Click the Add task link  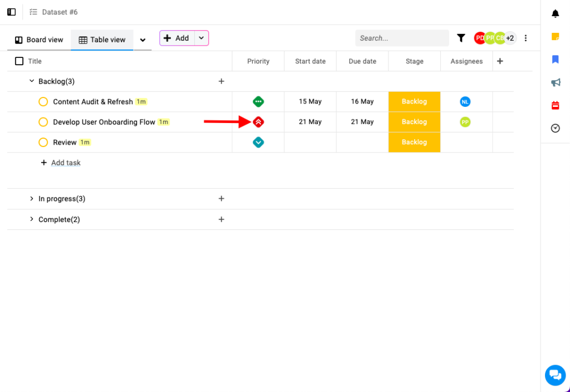[66, 163]
